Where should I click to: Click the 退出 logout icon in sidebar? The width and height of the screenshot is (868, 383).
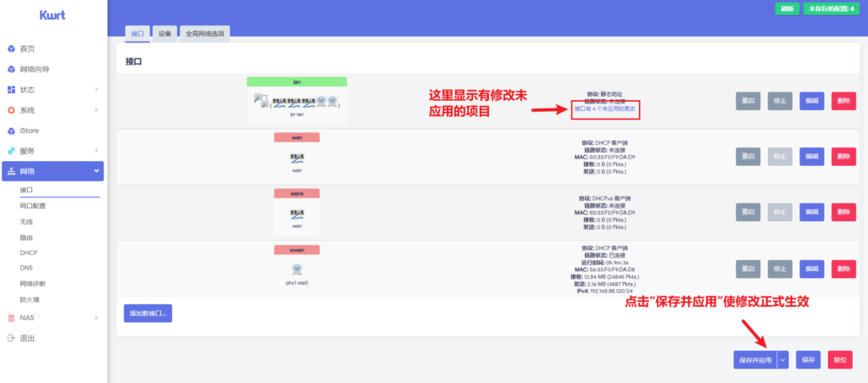point(11,338)
